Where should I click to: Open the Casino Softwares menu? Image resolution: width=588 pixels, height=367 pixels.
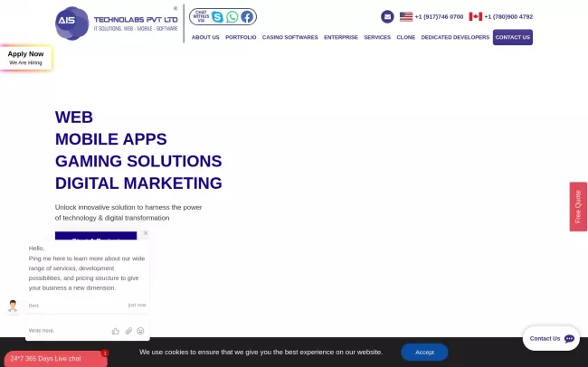pos(289,37)
